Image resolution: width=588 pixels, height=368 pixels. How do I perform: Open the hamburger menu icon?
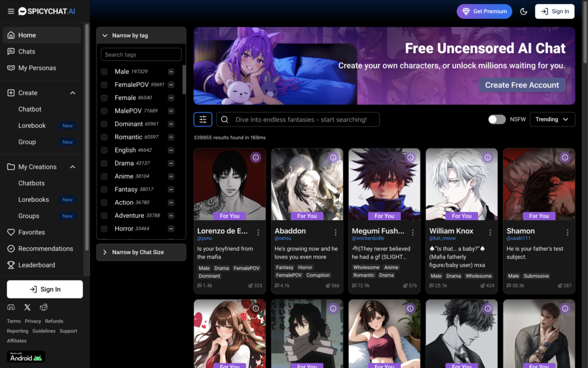(11, 11)
